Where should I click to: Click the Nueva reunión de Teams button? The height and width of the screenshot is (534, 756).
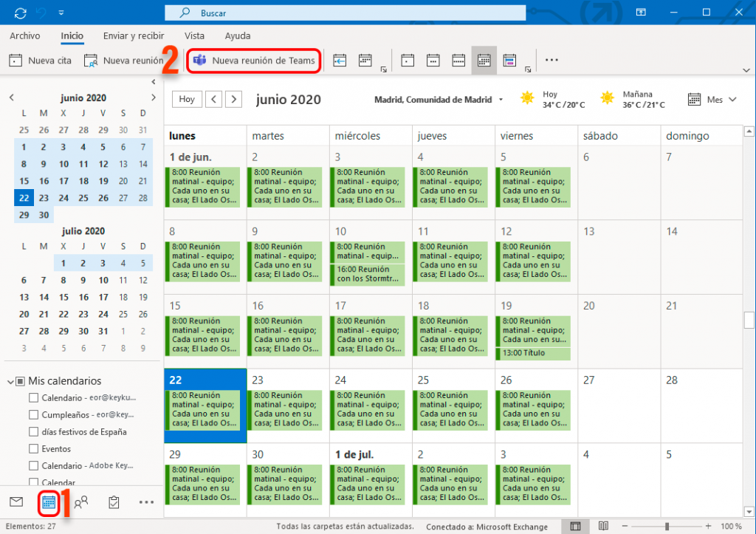point(253,61)
